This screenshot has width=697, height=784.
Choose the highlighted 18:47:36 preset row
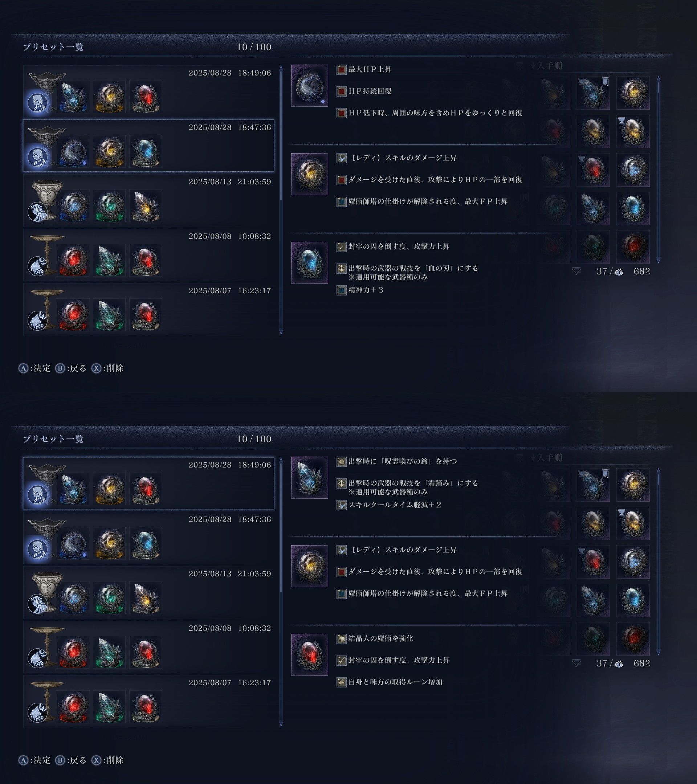pos(148,146)
